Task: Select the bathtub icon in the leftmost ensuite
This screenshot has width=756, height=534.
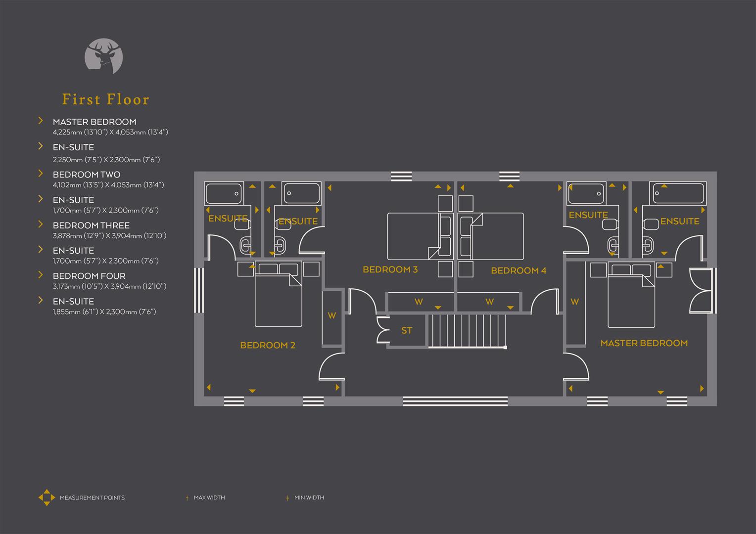Action: pos(223,193)
